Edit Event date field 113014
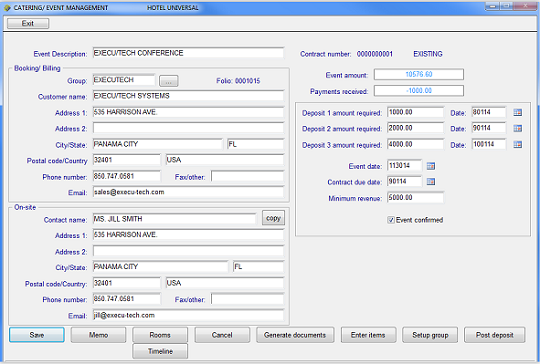540x364 pixels. 404,166
